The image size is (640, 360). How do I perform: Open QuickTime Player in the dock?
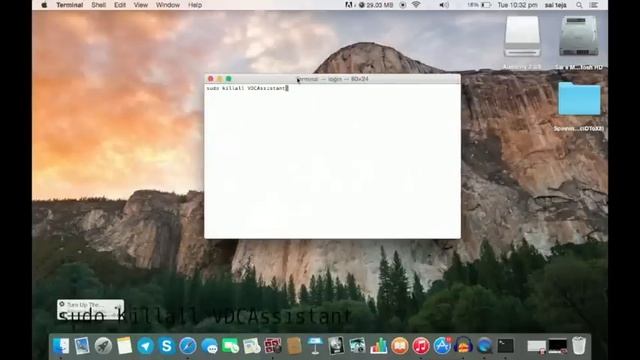[x=484, y=346]
